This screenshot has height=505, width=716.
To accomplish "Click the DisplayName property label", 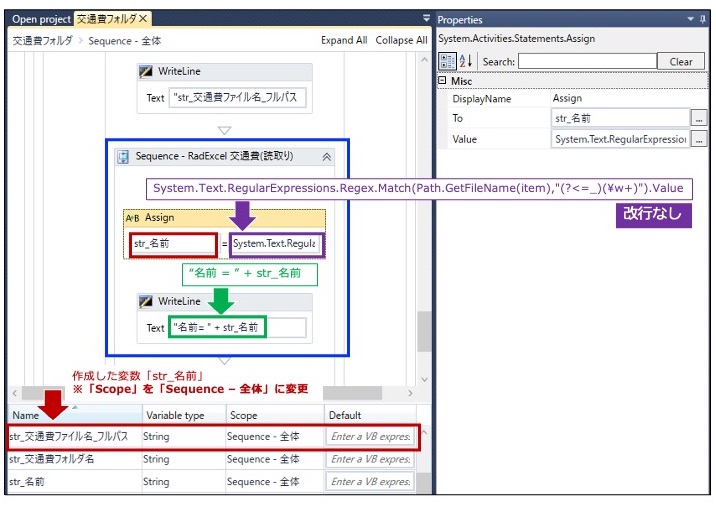I will pos(481,99).
